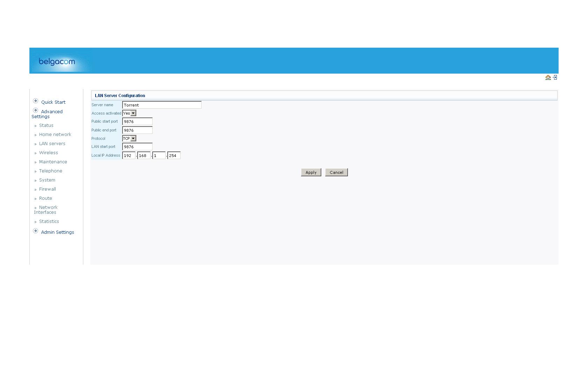Open the LAN servers page
Viewport: 588px width, 368px height.
pos(52,144)
